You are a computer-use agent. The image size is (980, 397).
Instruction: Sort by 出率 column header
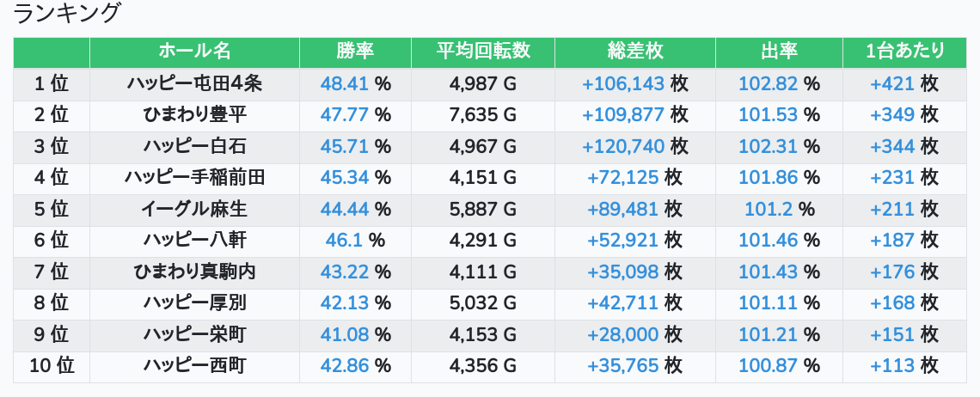coord(779,52)
